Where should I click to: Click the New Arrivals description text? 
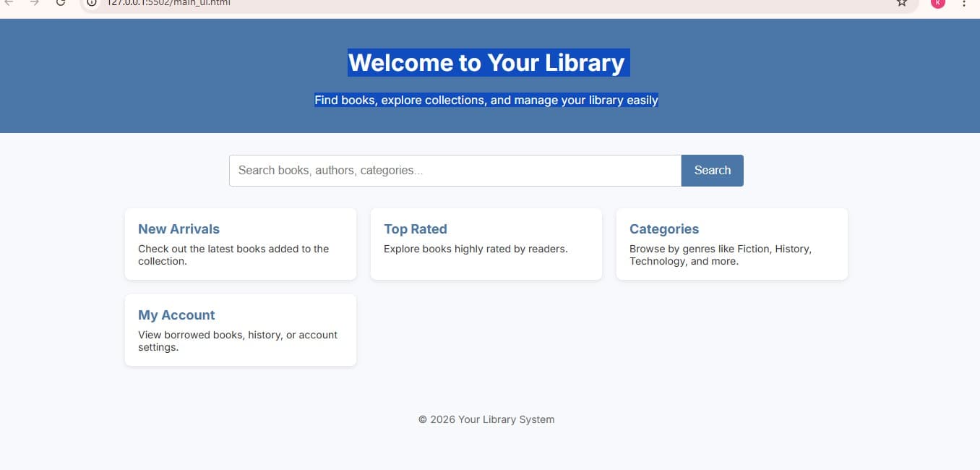pyautogui.click(x=233, y=255)
